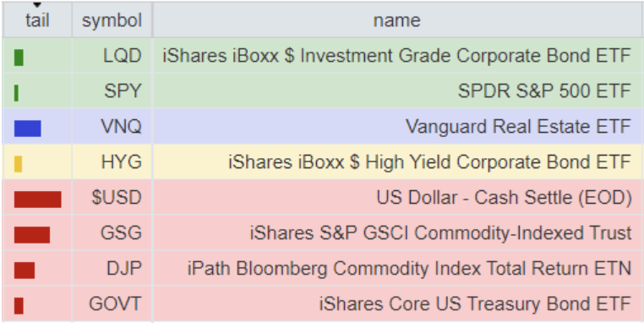Select the thin green tail bar for SPY
The image size is (644, 323).
click(16, 93)
